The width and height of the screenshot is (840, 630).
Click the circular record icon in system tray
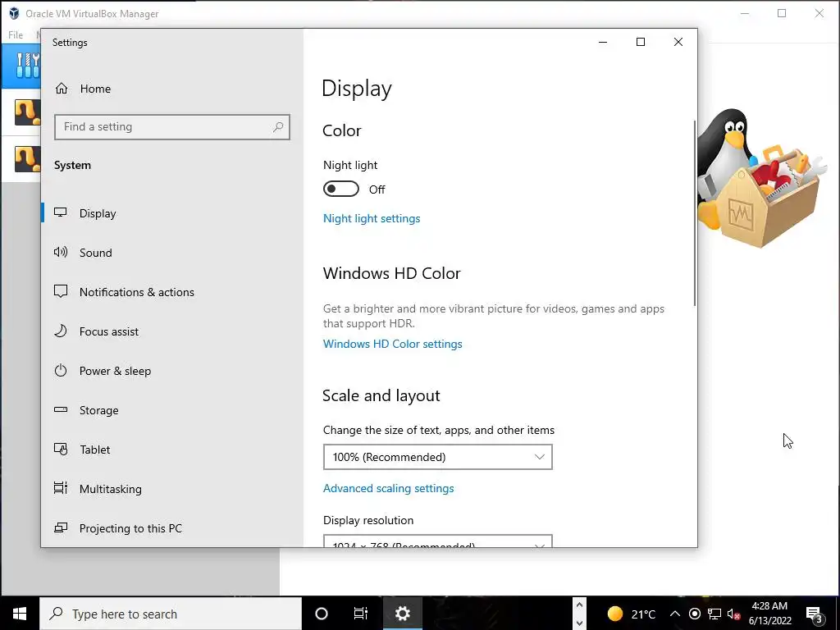coord(695,614)
